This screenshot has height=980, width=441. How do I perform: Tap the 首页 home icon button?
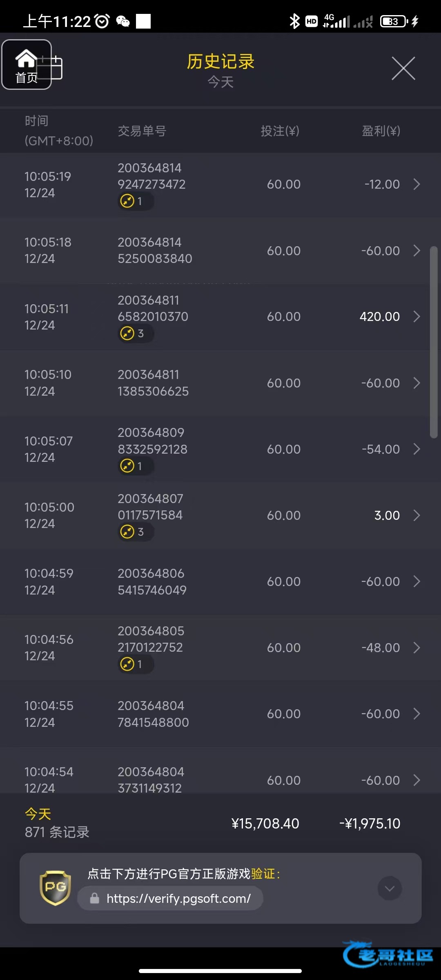pyautogui.click(x=27, y=65)
